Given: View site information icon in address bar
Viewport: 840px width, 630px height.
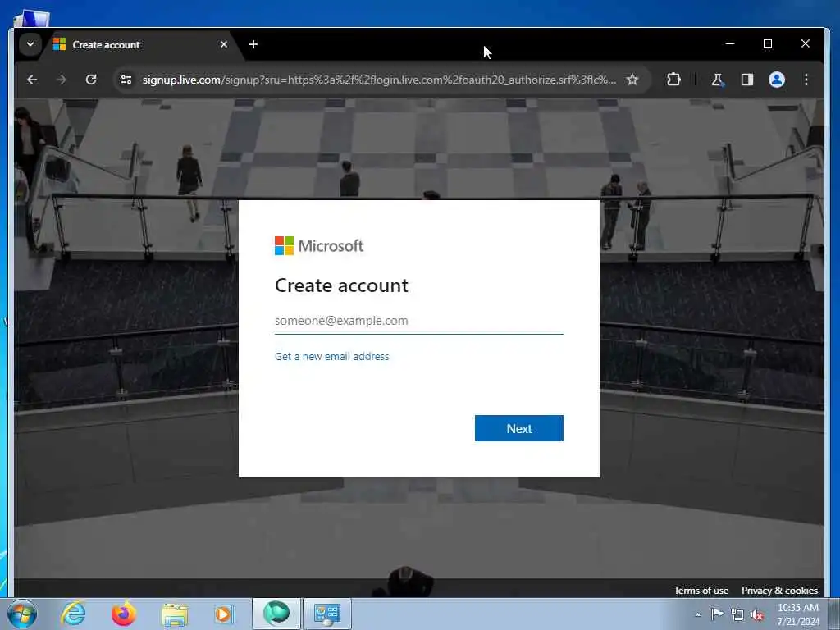Looking at the screenshot, I should (126, 80).
